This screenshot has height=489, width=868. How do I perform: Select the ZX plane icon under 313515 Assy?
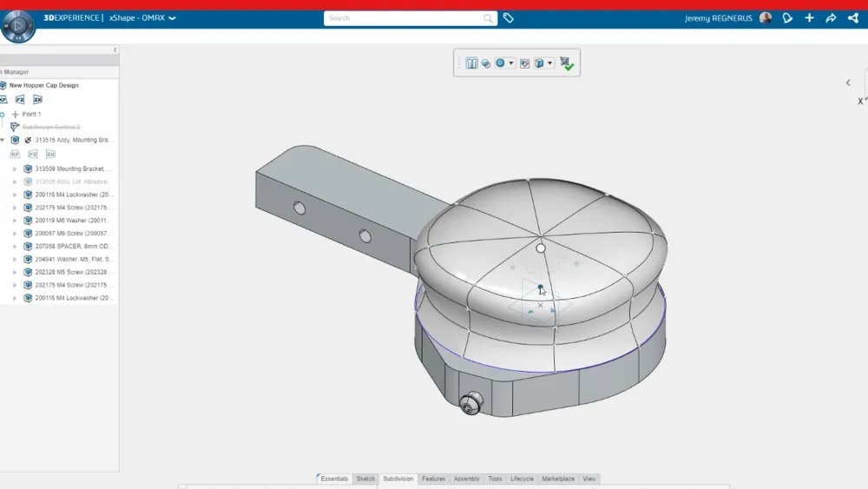[x=50, y=154]
